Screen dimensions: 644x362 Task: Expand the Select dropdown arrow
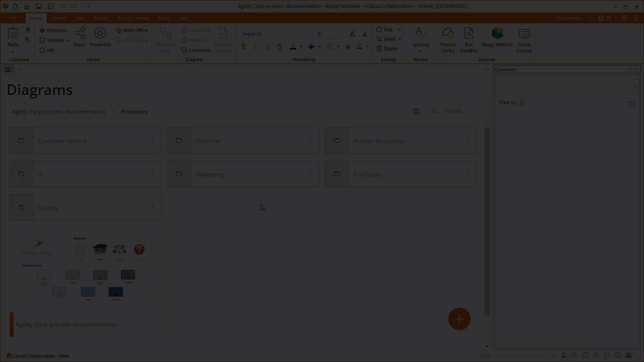(x=400, y=39)
